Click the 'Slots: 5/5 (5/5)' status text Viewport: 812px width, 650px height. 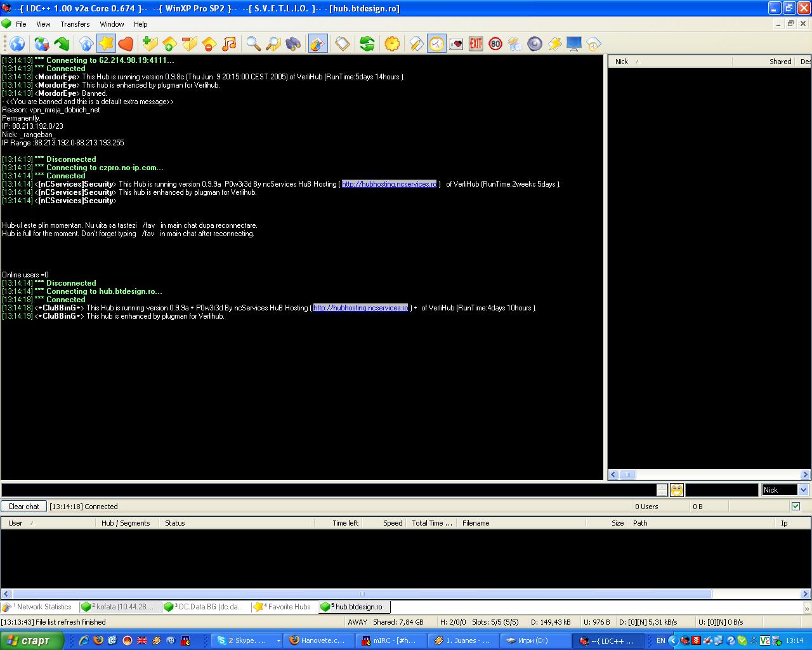click(495, 622)
